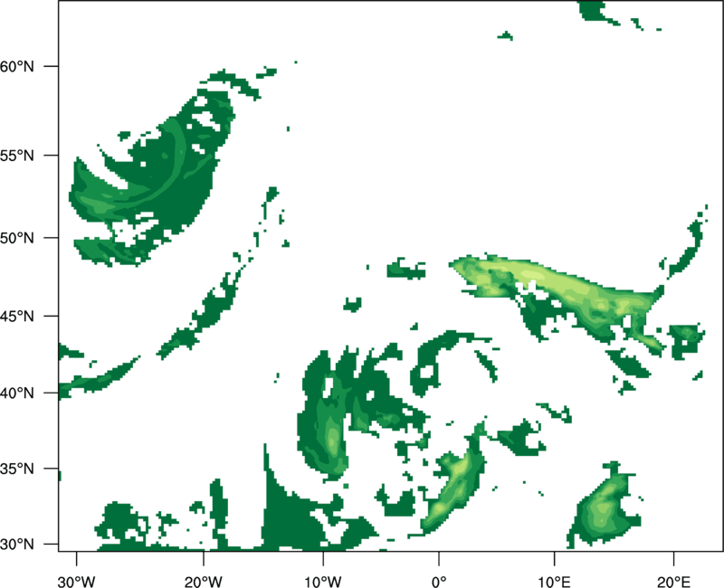Click the 20°W longitude label

[204, 582]
